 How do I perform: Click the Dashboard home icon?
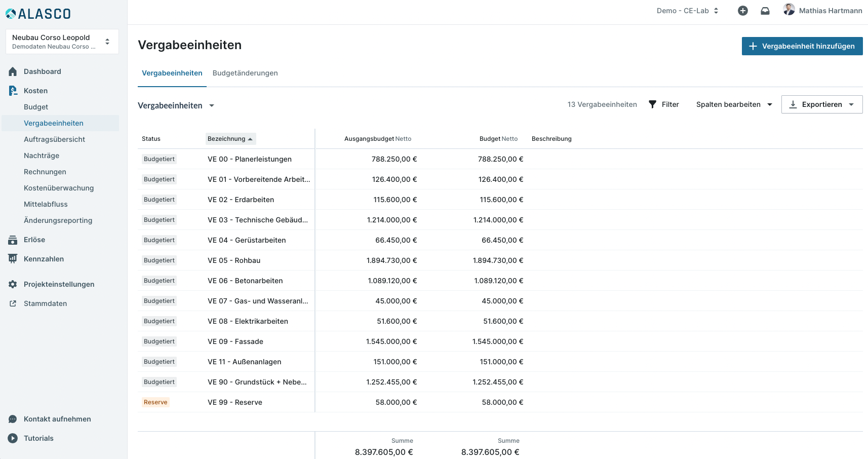click(13, 71)
